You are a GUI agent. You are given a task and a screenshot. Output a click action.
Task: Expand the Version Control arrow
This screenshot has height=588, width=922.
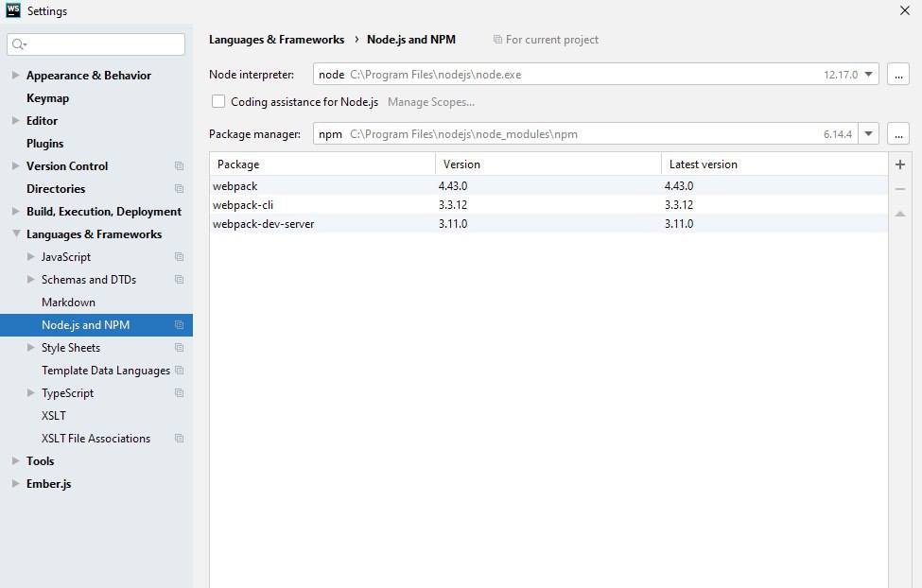tap(16, 165)
